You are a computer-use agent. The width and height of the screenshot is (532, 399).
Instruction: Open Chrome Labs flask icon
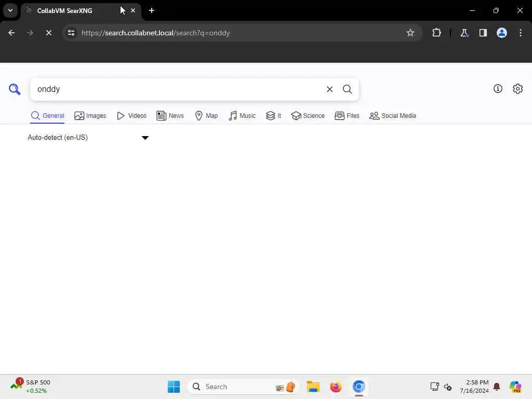point(464,33)
